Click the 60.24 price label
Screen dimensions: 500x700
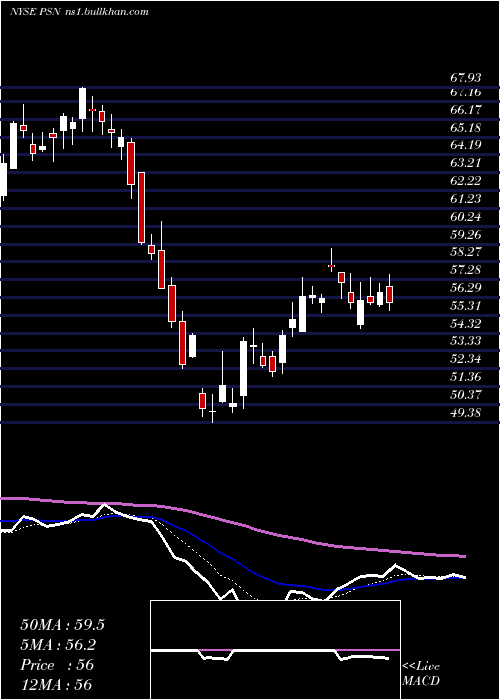pos(466,216)
